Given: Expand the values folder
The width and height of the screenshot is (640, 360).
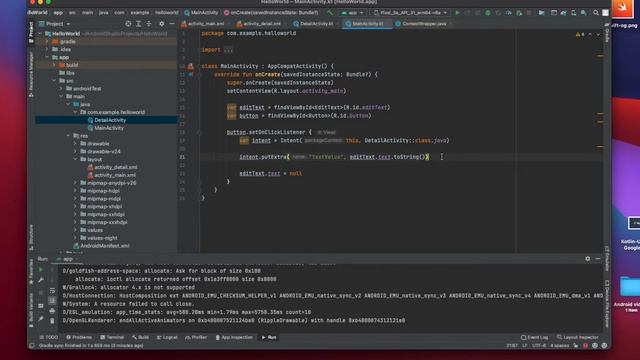Looking at the screenshot, I should (75, 230).
